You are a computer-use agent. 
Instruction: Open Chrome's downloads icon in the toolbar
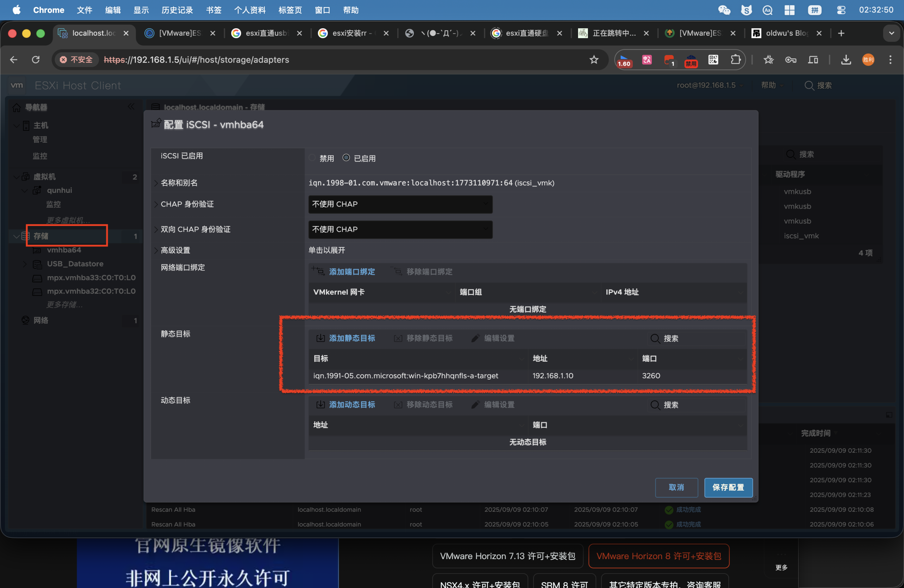pyautogui.click(x=846, y=60)
